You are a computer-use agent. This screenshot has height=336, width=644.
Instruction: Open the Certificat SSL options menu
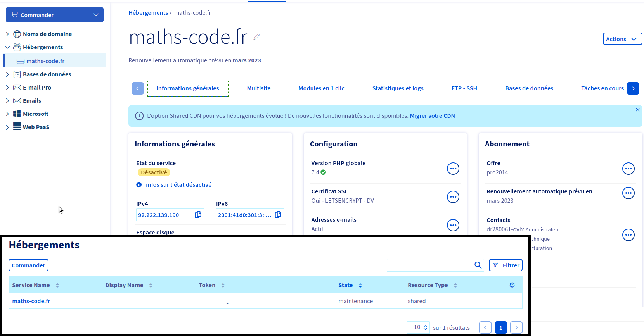pyautogui.click(x=453, y=197)
